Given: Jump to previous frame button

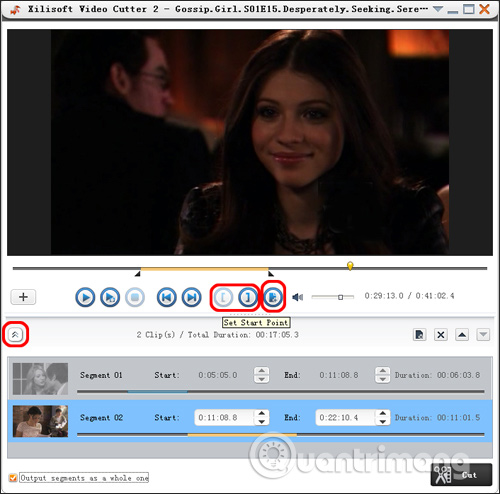Looking at the screenshot, I should pos(166,297).
